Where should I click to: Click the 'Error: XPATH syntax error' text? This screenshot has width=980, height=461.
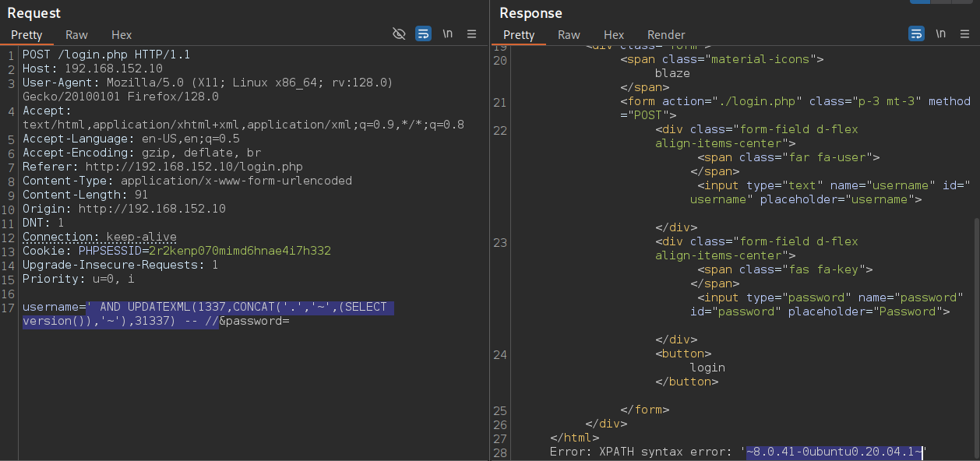tap(641, 452)
